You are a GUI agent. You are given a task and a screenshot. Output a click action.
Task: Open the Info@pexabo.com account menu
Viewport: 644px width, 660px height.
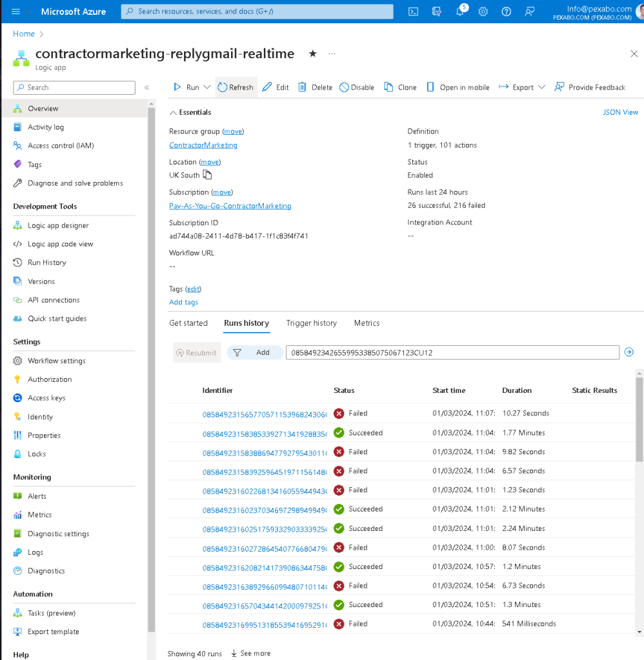tap(598, 12)
